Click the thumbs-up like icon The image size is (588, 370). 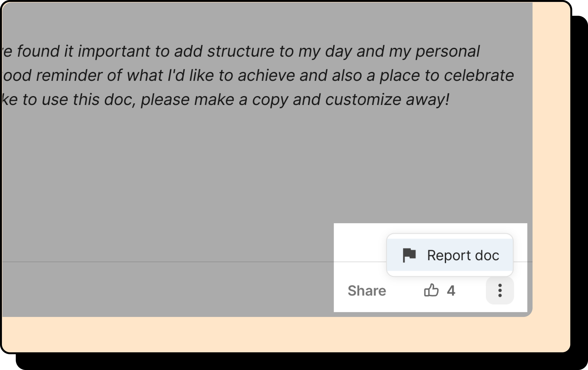pyautogui.click(x=431, y=290)
